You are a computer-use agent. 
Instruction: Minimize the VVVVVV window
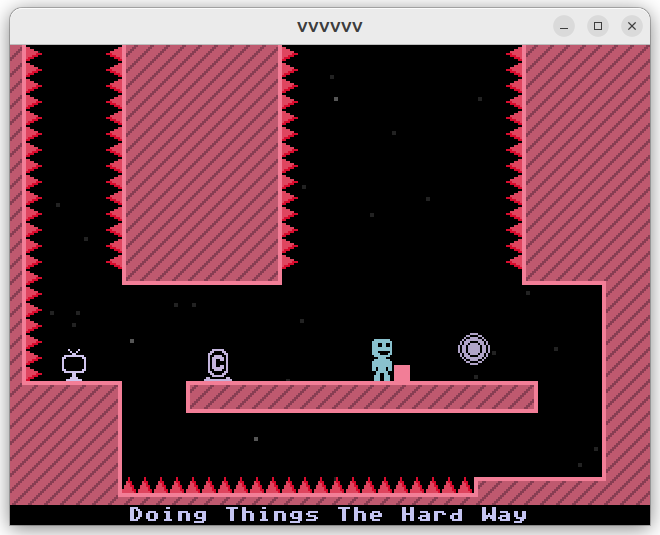pos(564,26)
